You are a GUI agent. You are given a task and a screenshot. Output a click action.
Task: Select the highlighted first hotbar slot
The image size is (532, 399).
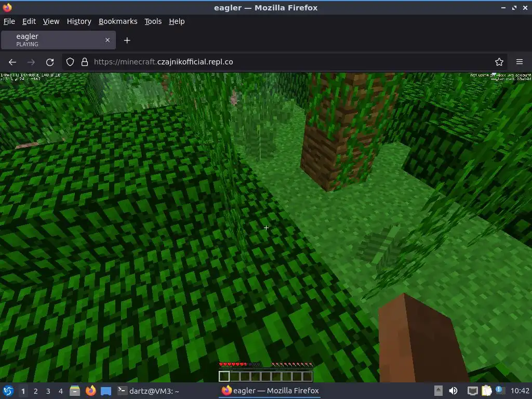[224, 376]
